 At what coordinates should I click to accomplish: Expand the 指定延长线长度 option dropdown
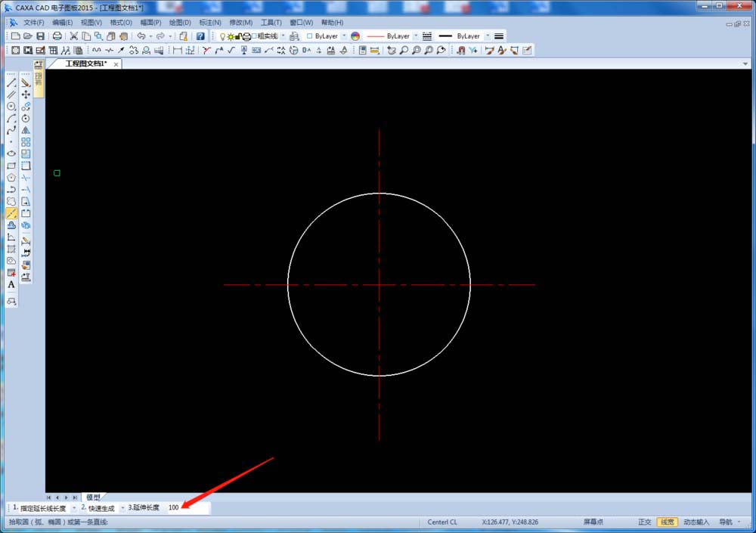click(x=74, y=508)
